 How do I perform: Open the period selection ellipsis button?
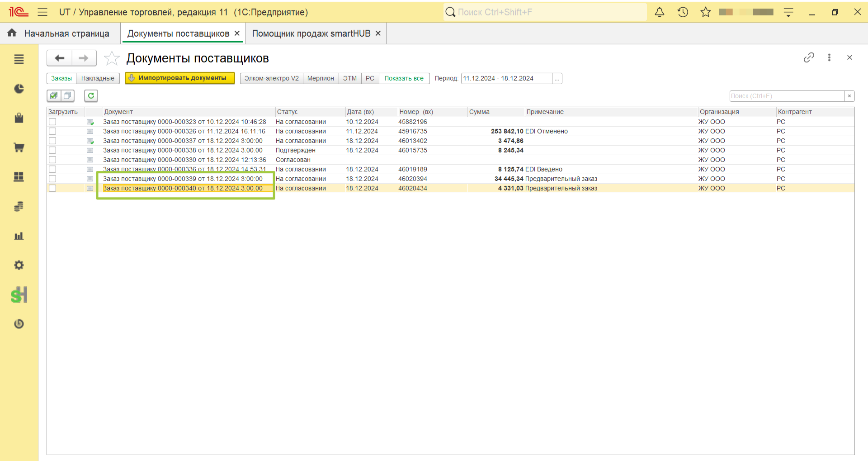pos(557,78)
